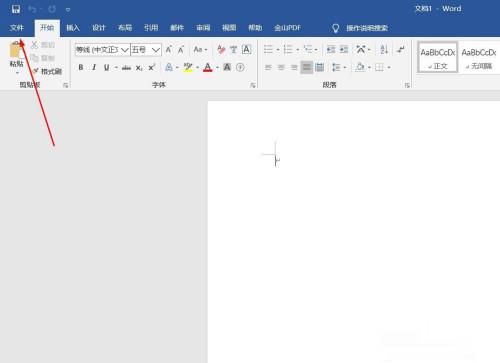Switch to the 帮助 (Help) tab
The height and width of the screenshot is (363, 500).
pos(255,28)
